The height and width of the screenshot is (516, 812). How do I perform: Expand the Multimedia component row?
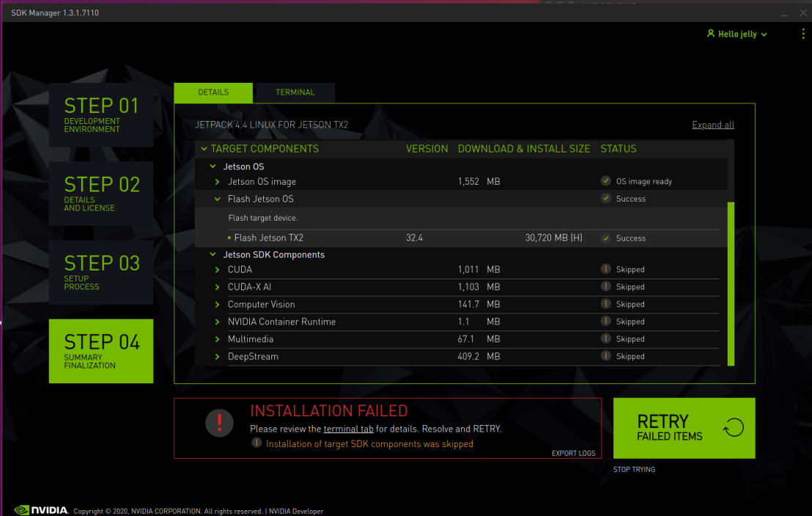218,339
